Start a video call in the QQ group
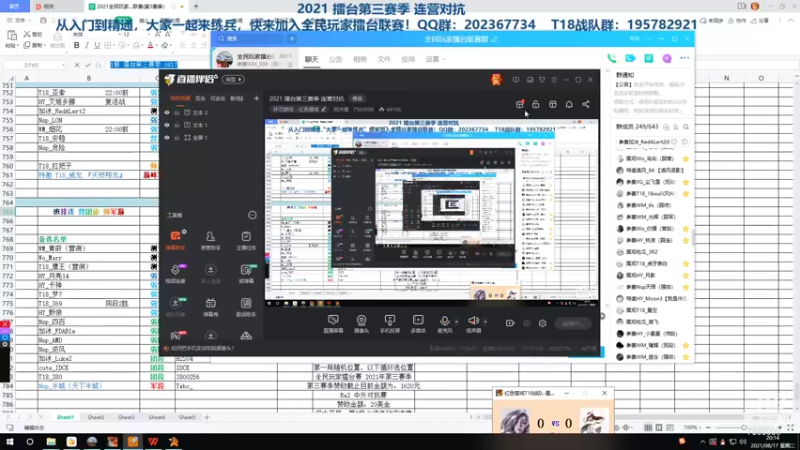The image size is (800, 450). tap(630, 59)
